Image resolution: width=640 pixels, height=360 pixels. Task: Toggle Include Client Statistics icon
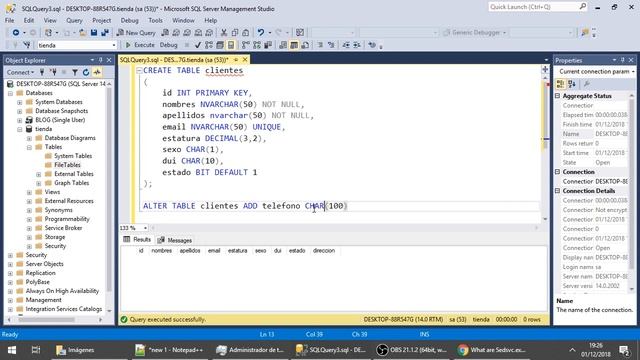[268, 45]
